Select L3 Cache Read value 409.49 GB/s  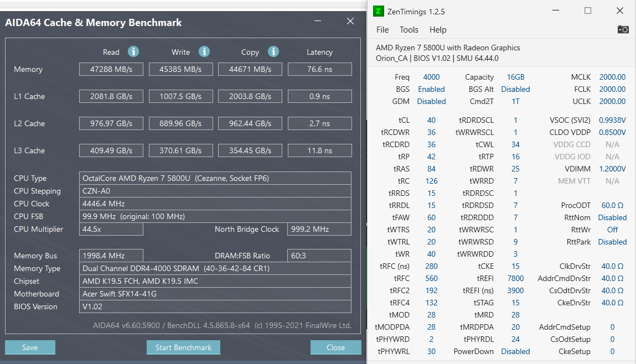pyautogui.click(x=111, y=151)
